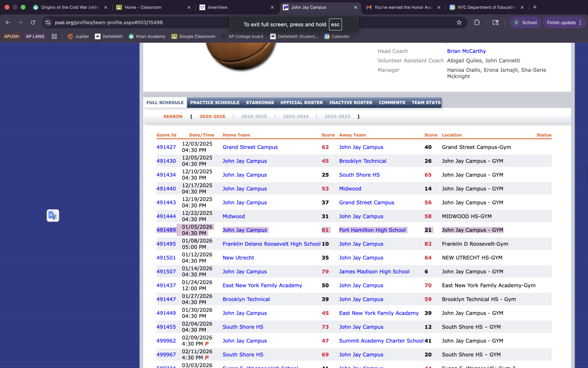Open the Extensions puzzle icon
This screenshot has height=368, width=588.
pos(477,23)
